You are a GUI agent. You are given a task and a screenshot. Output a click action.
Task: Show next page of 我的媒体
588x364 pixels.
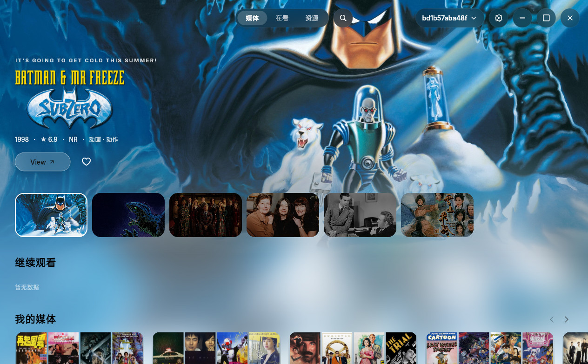click(x=566, y=319)
